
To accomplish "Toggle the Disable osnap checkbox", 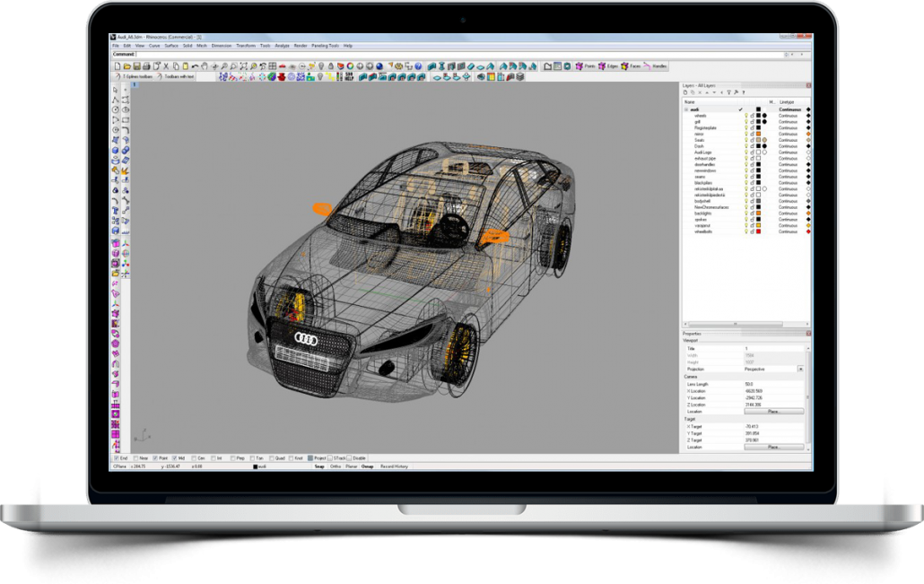I will pyautogui.click(x=350, y=458).
